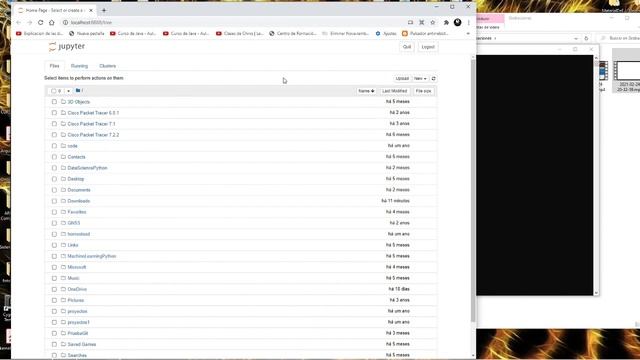Expand the Explorer address bar dropdown
This screenshot has width=640, height=360.
coord(576,38)
